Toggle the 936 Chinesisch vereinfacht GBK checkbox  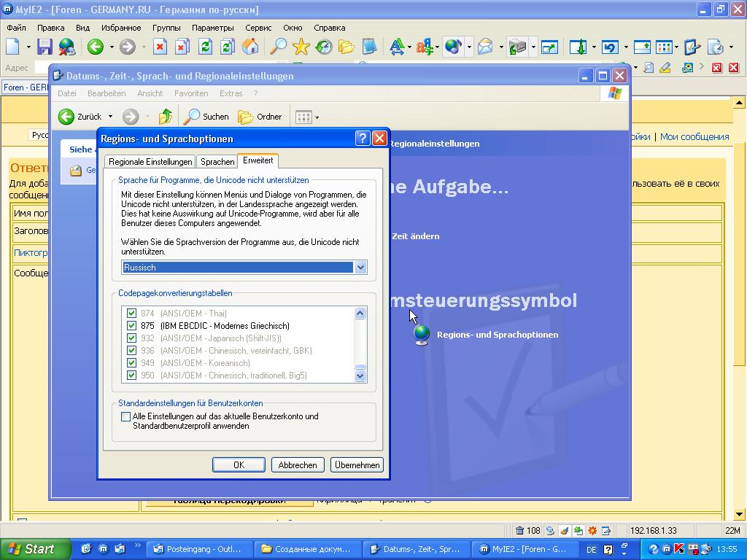[131, 351]
